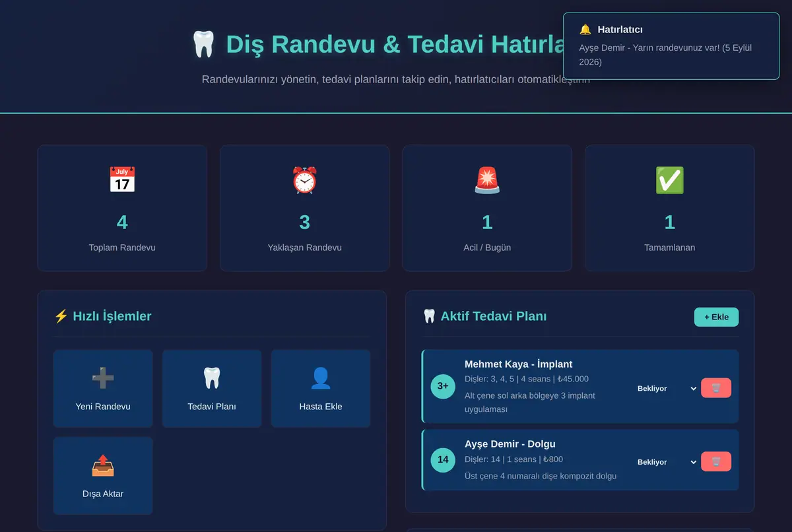Click the text 'Dişler: 14 | 1 seans | ₺800'
The height and width of the screenshot is (532, 792).
coord(514,459)
